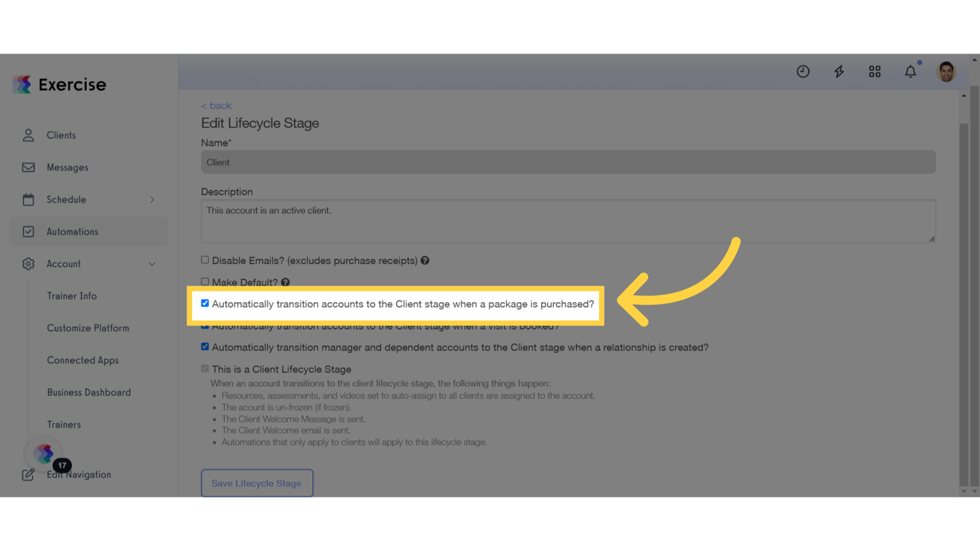The width and height of the screenshot is (980, 551).
Task: Open Customize Platform from sidebar
Action: pyautogui.click(x=88, y=328)
